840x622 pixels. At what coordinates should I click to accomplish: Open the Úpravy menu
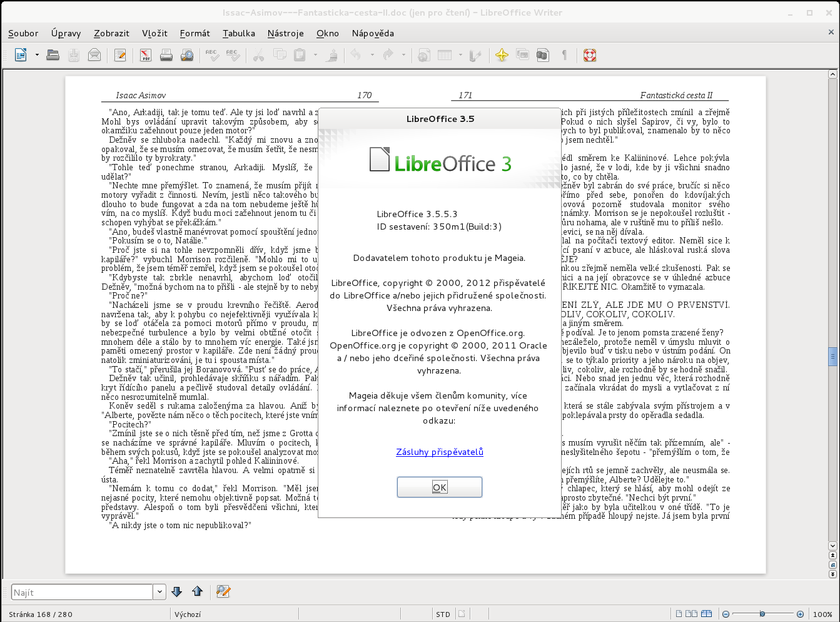pos(66,33)
